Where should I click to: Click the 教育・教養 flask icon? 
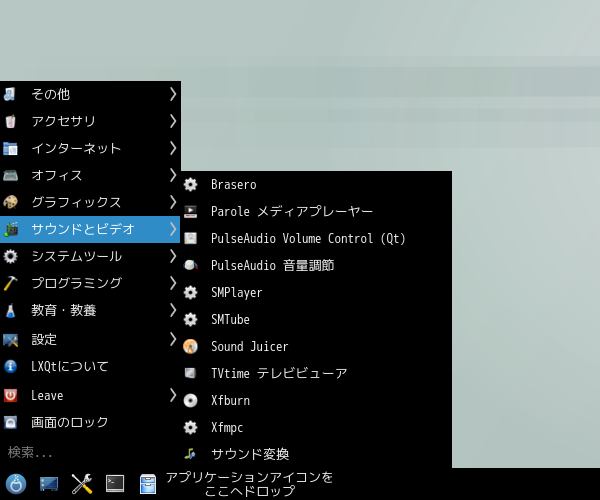(10, 310)
